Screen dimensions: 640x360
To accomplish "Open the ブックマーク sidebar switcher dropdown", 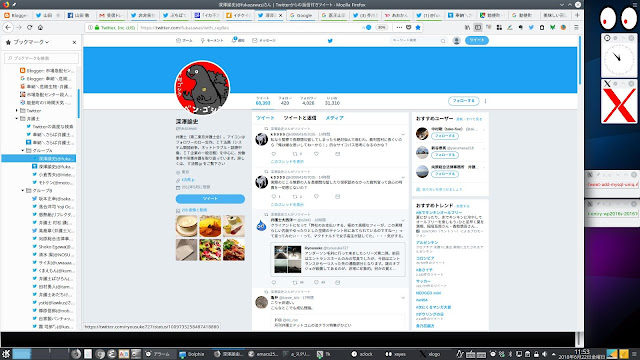I will (x=27, y=42).
